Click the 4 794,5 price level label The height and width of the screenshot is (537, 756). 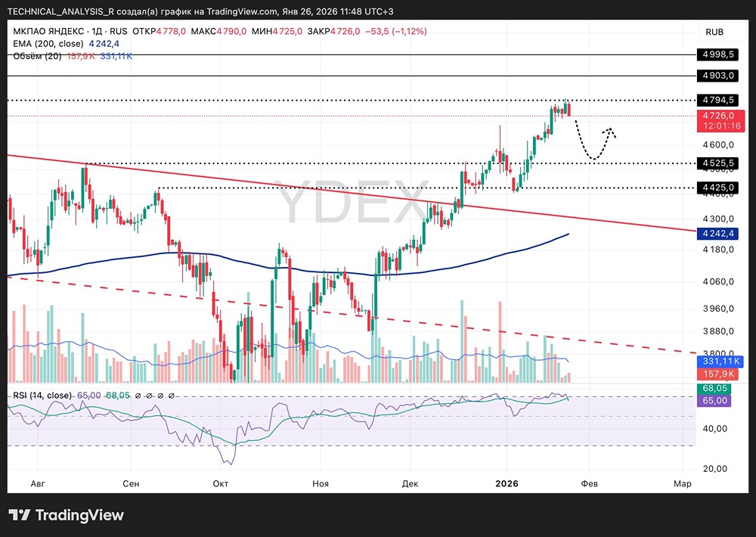click(718, 100)
